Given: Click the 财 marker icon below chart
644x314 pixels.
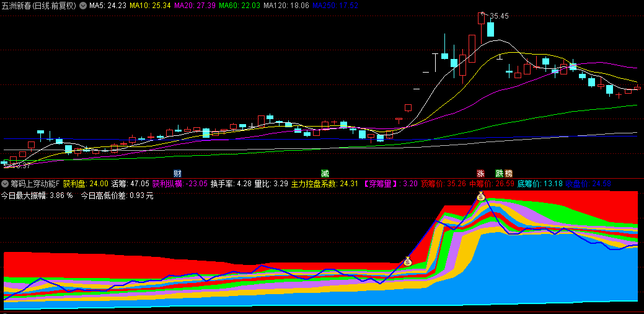Looking at the screenshot, I should click(177, 173).
